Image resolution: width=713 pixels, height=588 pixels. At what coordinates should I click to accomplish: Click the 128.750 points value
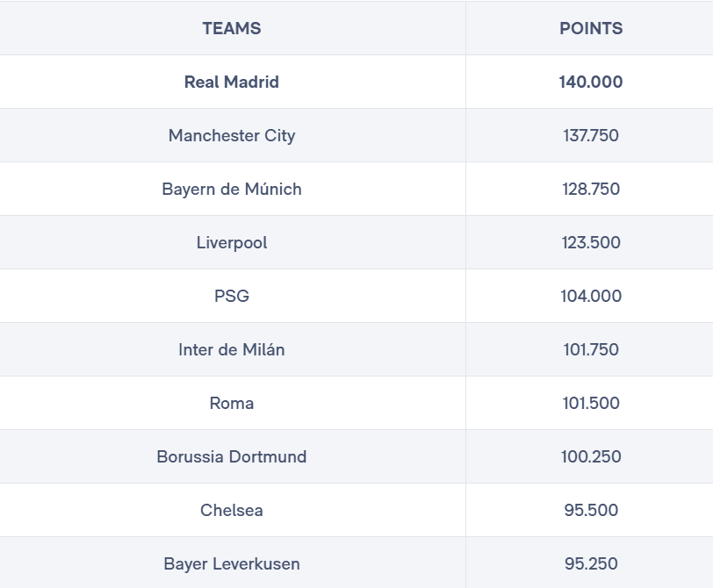coord(591,189)
